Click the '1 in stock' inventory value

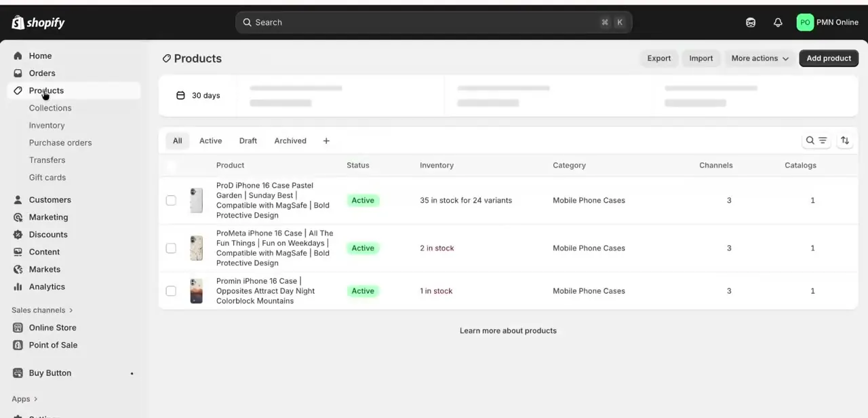click(x=436, y=291)
